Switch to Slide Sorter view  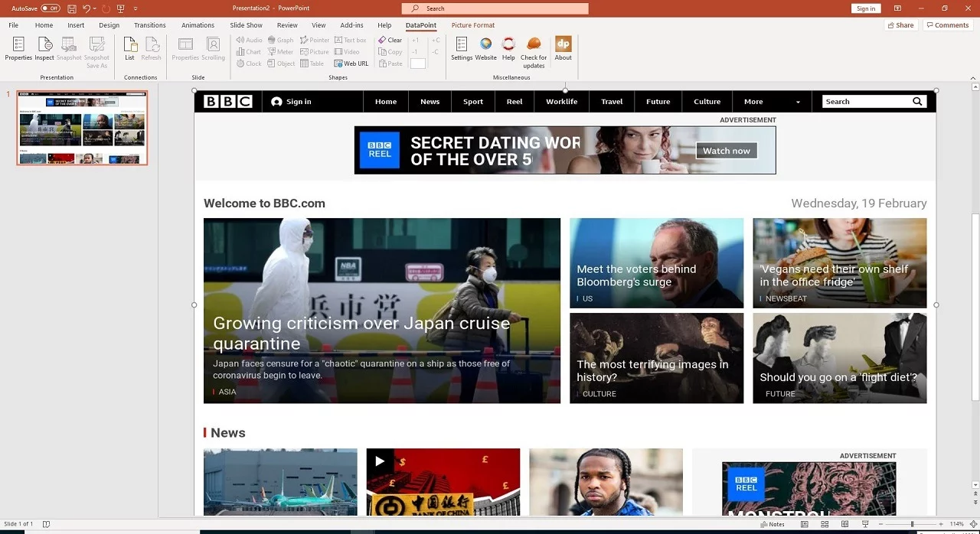825,524
